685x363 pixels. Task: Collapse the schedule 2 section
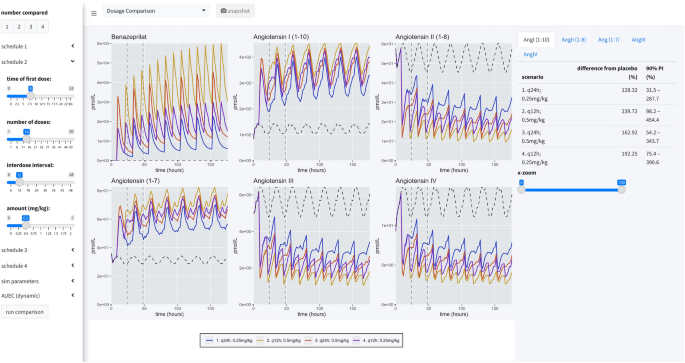(x=38, y=62)
